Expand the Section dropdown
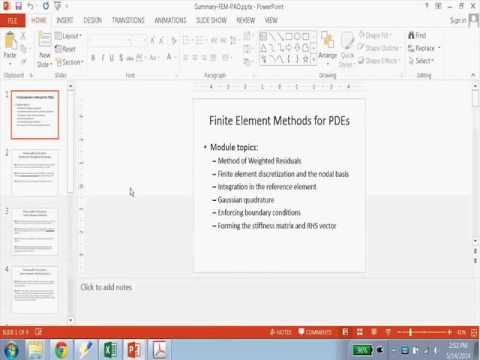 69,62
